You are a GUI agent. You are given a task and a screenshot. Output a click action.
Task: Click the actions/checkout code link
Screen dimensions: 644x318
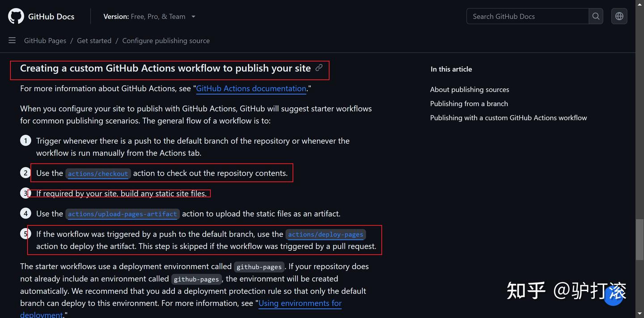click(x=98, y=173)
